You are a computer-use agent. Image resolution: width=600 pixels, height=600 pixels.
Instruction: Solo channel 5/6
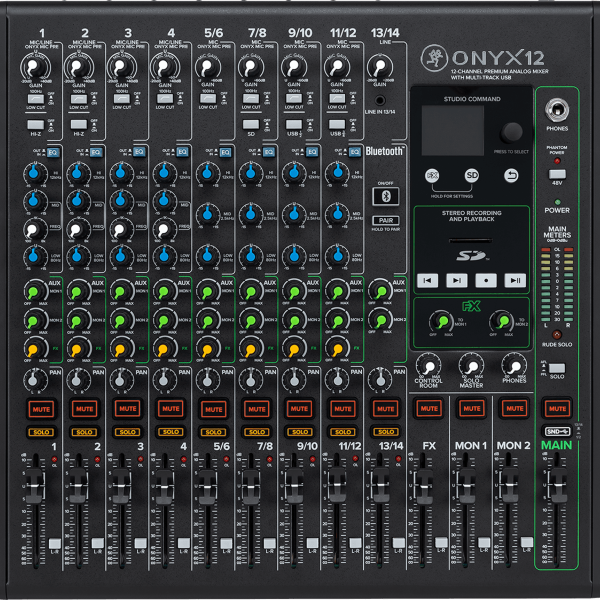coord(214,432)
